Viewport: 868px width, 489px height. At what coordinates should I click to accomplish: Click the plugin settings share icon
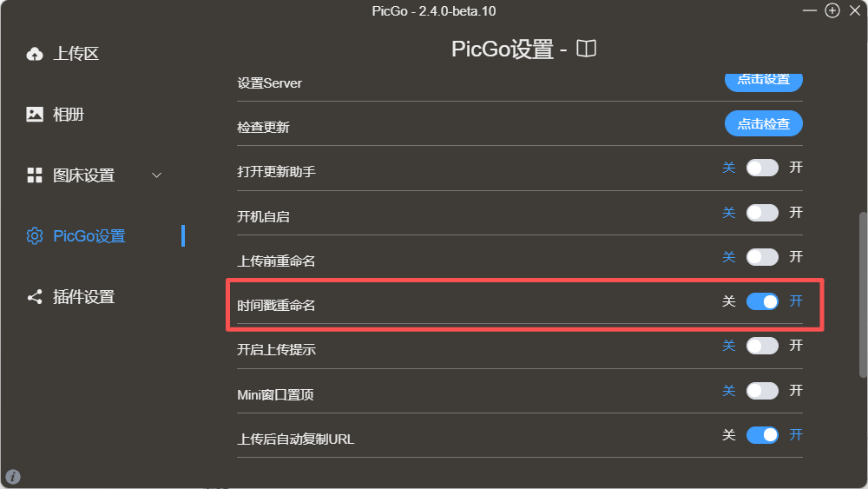point(35,297)
